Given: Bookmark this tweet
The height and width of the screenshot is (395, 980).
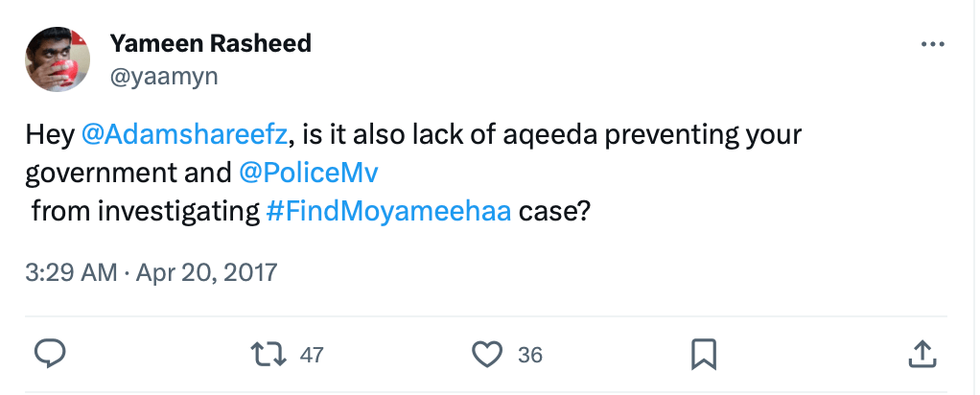Looking at the screenshot, I should coord(705,354).
